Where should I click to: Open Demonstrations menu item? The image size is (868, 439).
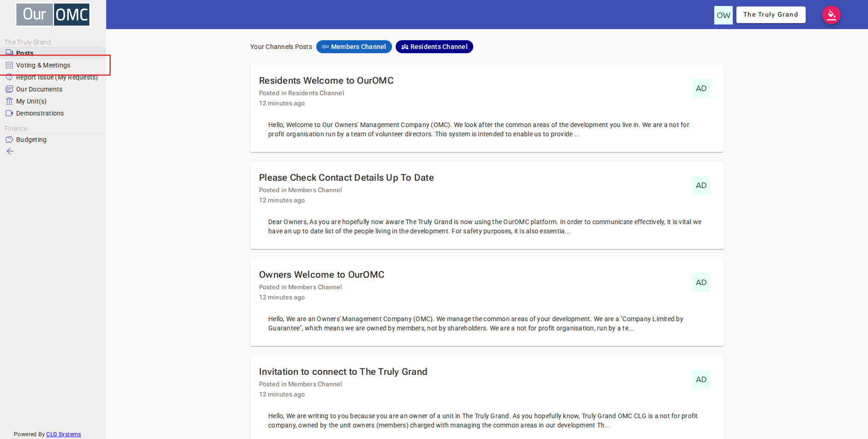coord(53,113)
